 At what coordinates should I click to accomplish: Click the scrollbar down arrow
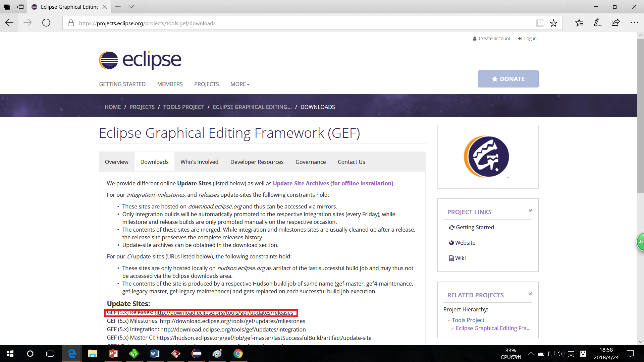pyautogui.click(x=640, y=342)
